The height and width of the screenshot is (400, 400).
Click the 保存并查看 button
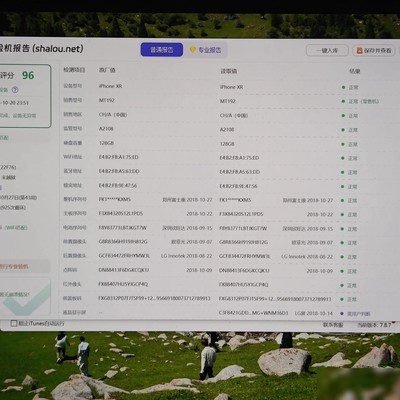[374, 51]
